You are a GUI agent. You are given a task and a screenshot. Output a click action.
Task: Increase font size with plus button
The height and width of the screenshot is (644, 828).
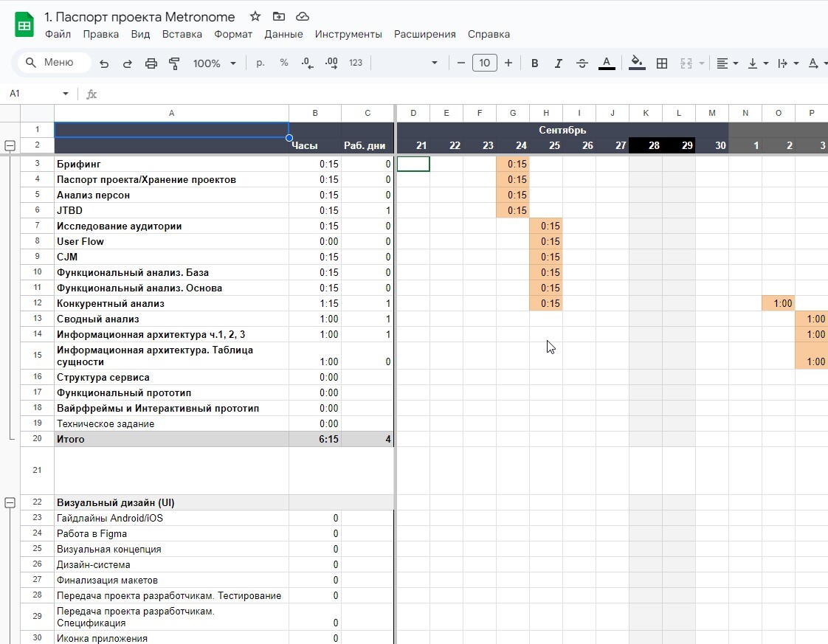point(508,63)
